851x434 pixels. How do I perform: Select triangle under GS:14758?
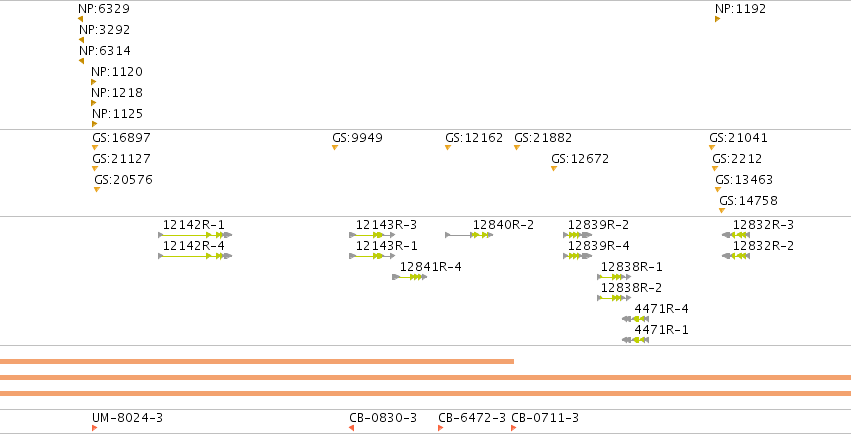tap(722, 210)
